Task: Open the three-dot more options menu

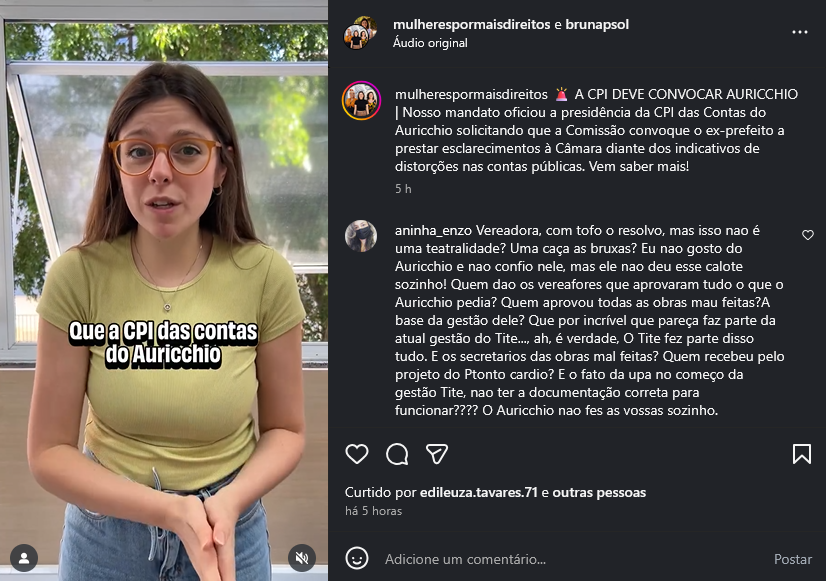Action: click(x=800, y=32)
